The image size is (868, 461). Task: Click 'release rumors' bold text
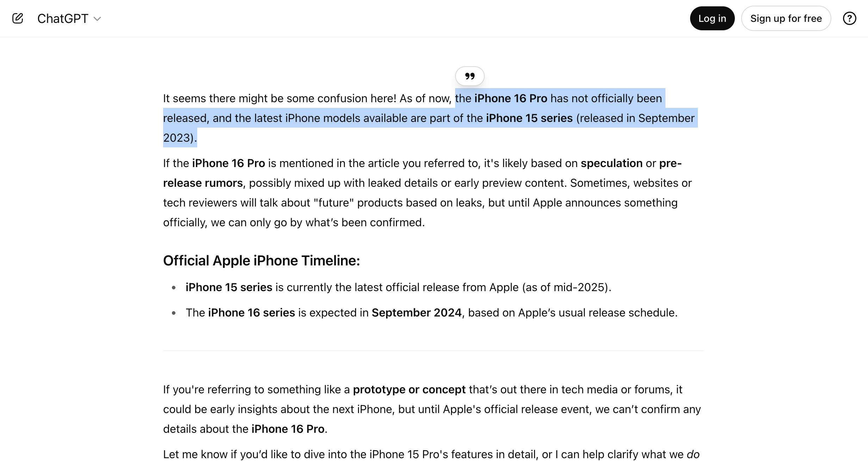point(203,183)
